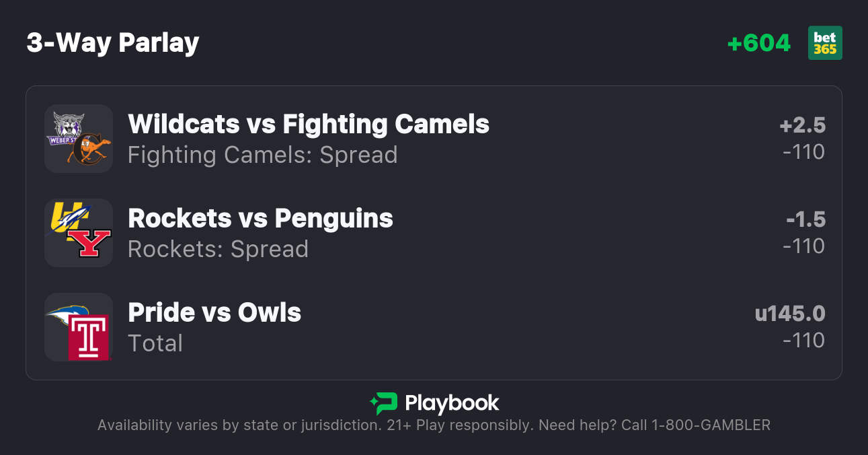This screenshot has width=868, height=455.
Task: Click the orange Fighting Camels logo
Action: (90, 149)
